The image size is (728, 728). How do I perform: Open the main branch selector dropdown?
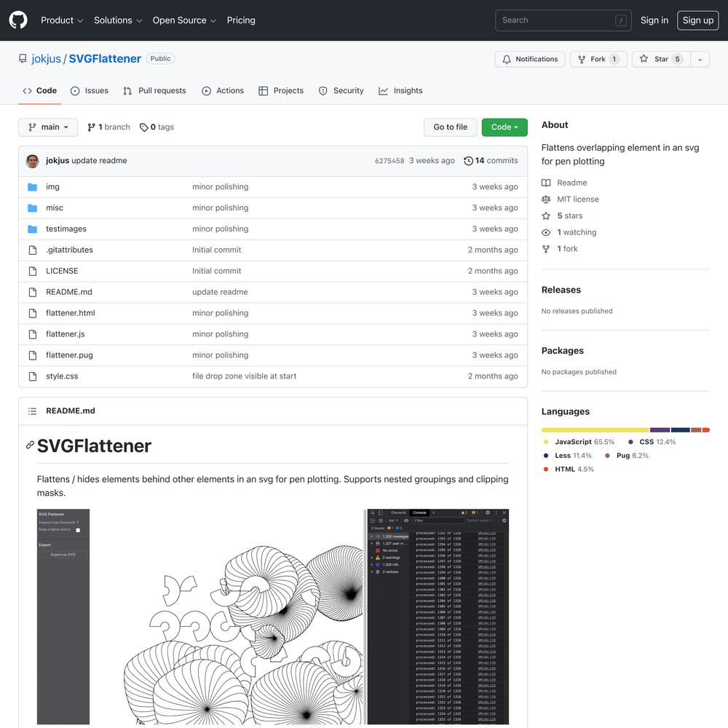pyautogui.click(x=48, y=127)
